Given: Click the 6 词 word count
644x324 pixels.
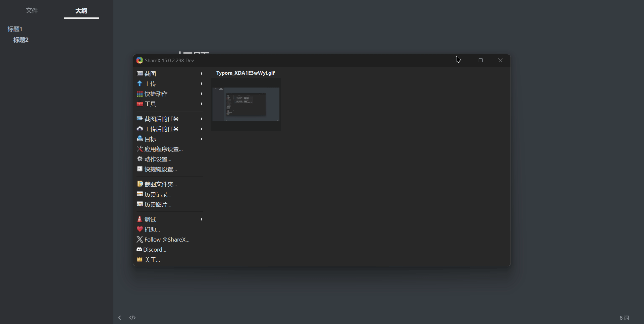Looking at the screenshot, I should pyautogui.click(x=624, y=318).
